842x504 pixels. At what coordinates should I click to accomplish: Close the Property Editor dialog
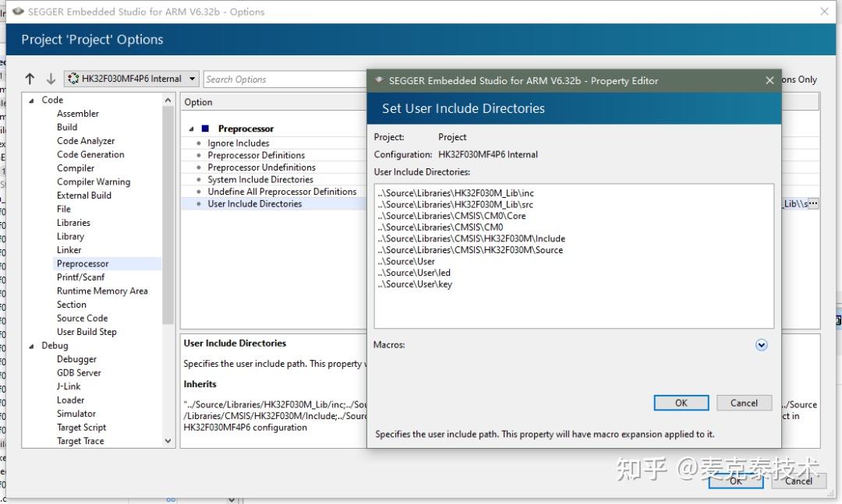(x=769, y=80)
